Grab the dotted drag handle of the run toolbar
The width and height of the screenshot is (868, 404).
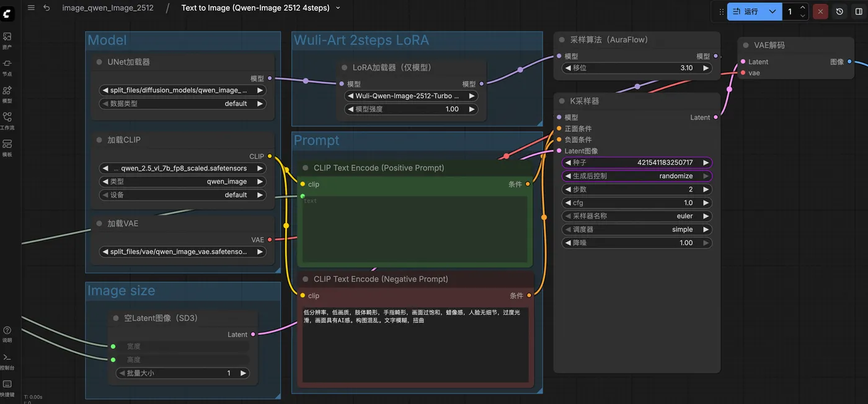(721, 11)
